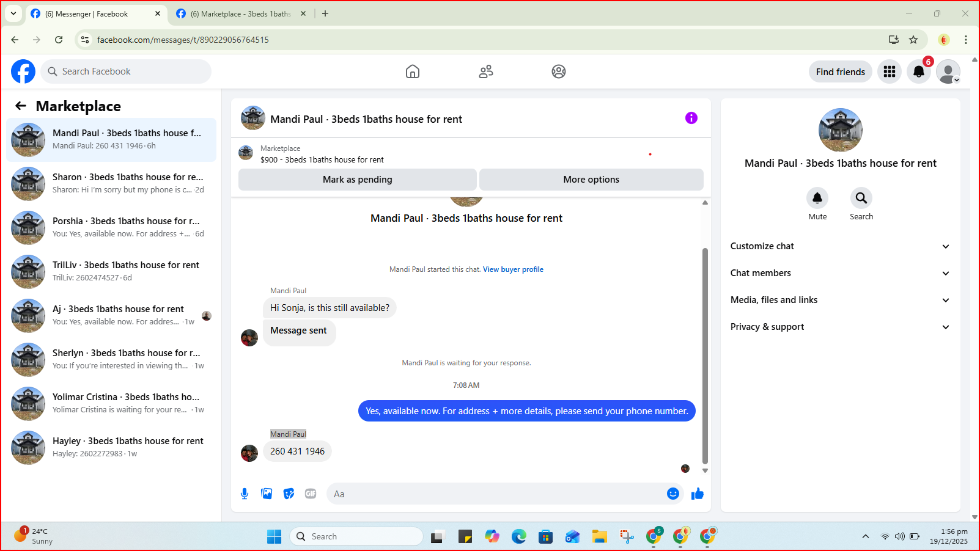The width and height of the screenshot is (980, 551).
Task: Open the TrilLiv conversation
Action: (x=111, y=272)
